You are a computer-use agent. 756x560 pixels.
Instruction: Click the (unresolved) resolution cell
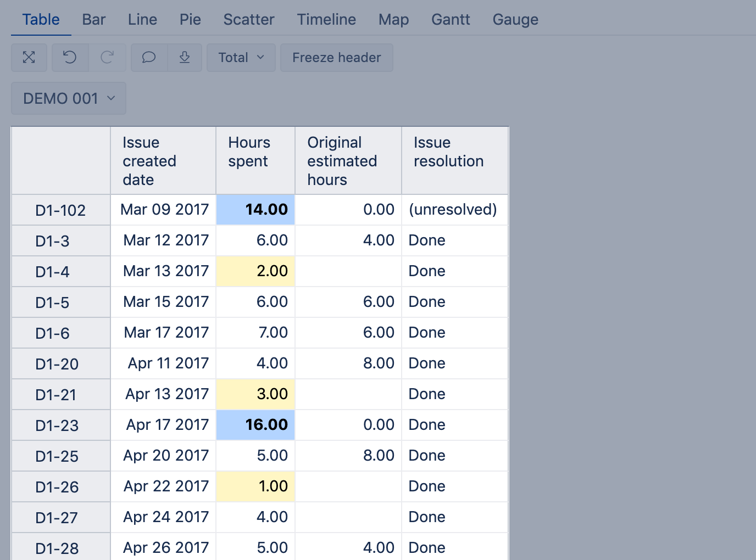click(x=453, y=210)
